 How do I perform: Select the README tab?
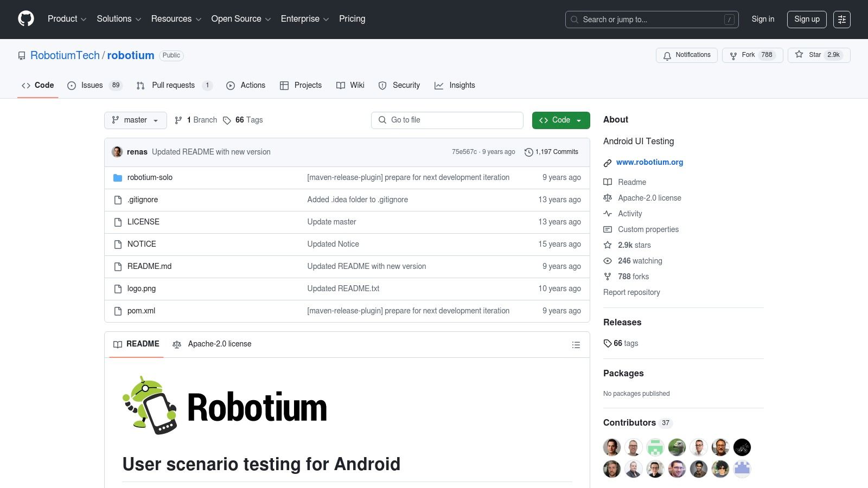point(136,344)
